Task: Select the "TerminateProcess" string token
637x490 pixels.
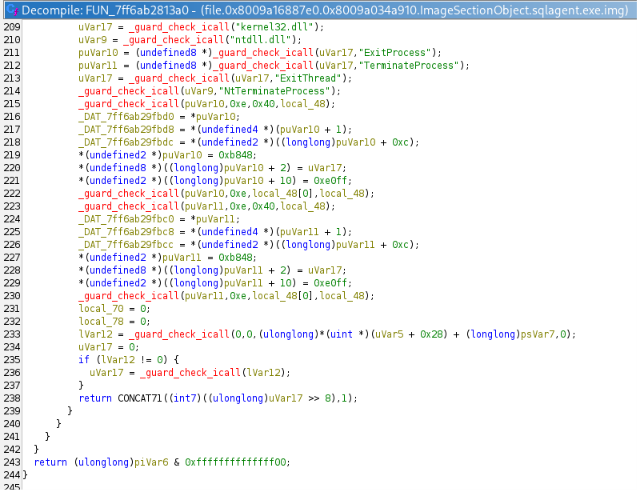Action: 409,65
